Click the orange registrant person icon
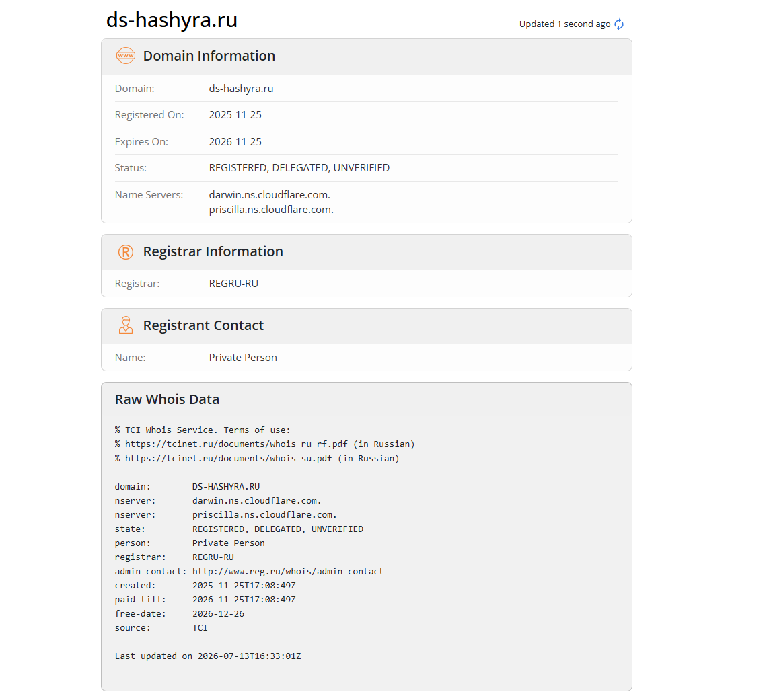The image size is (767, 700). click(x=126, y=325)
